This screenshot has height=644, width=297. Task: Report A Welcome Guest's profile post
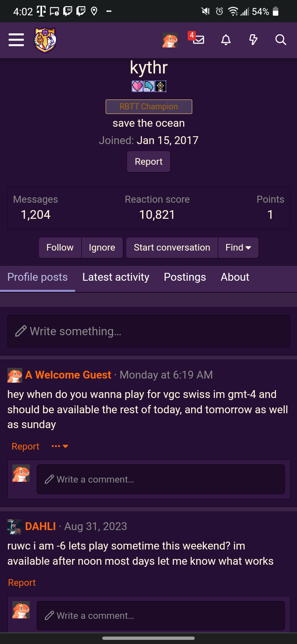click(26, 446)
